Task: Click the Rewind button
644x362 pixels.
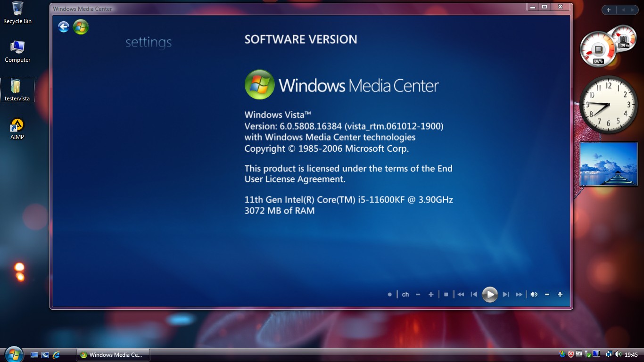Action: (461, 295)
